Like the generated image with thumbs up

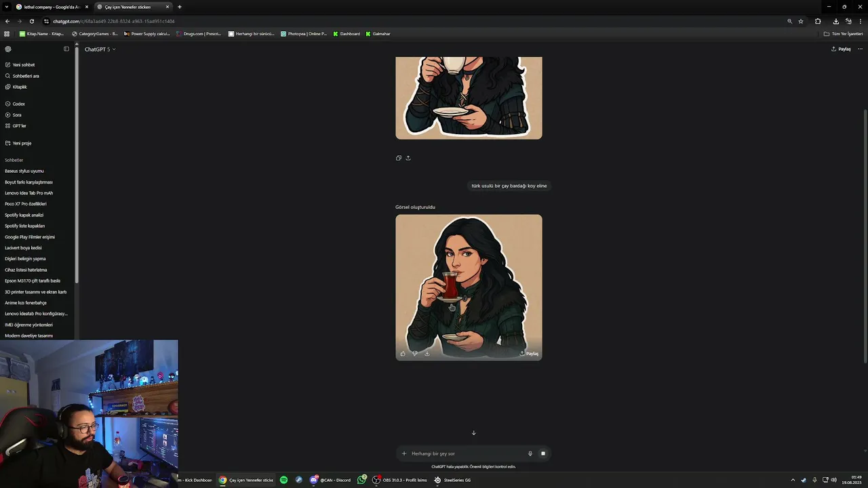403,353
